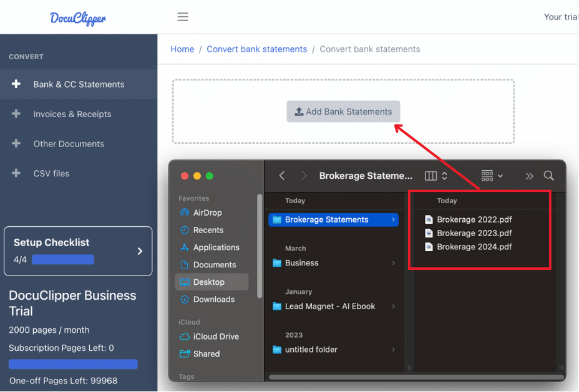The width and height of the screenshot is (579, 392).
Task: Click Finder column view icon
Action: point(431,176)
